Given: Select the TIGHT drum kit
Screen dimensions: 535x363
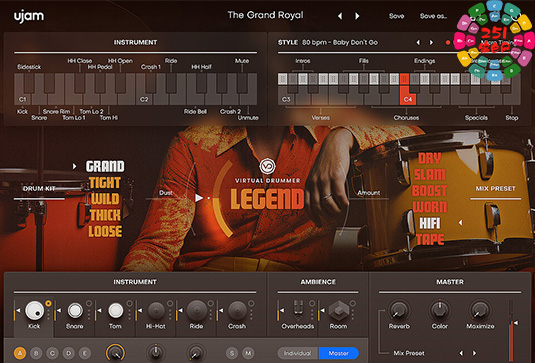Looking at the screenshot, I should pos(105,183).
